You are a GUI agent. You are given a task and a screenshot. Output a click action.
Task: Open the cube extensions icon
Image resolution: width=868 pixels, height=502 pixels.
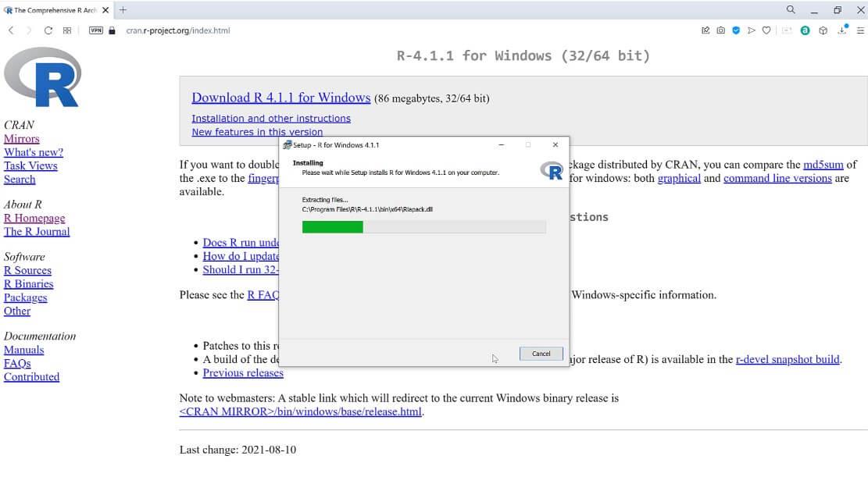click(823, 30)
